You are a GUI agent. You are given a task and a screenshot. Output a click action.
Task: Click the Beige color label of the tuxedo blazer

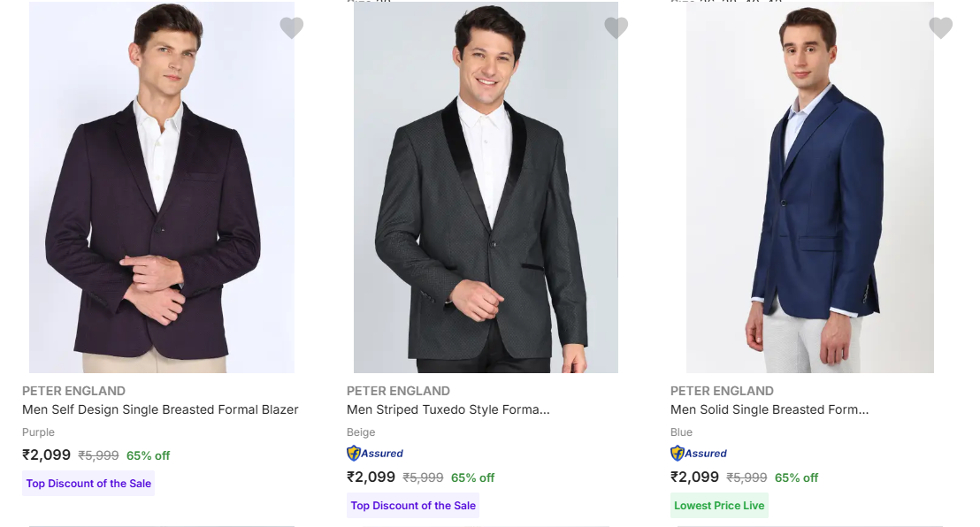[361, 432]
